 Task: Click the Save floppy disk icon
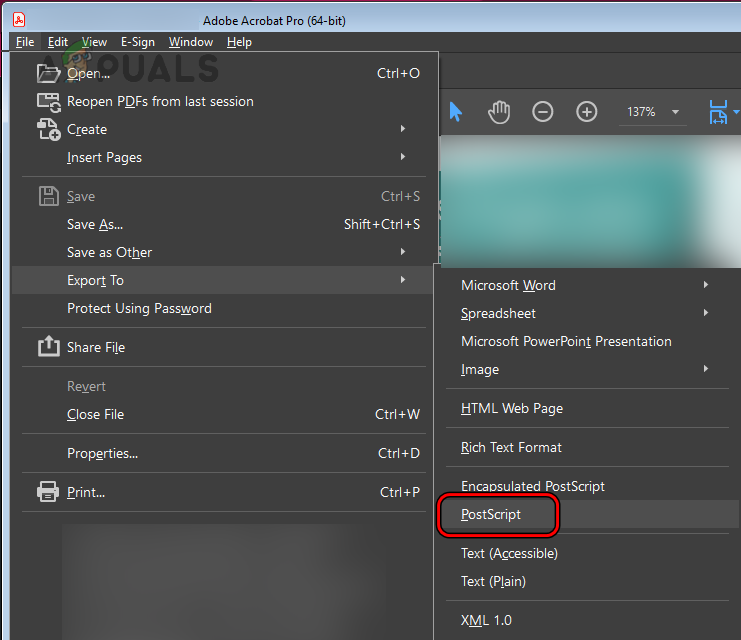click(x=48, y=196)
